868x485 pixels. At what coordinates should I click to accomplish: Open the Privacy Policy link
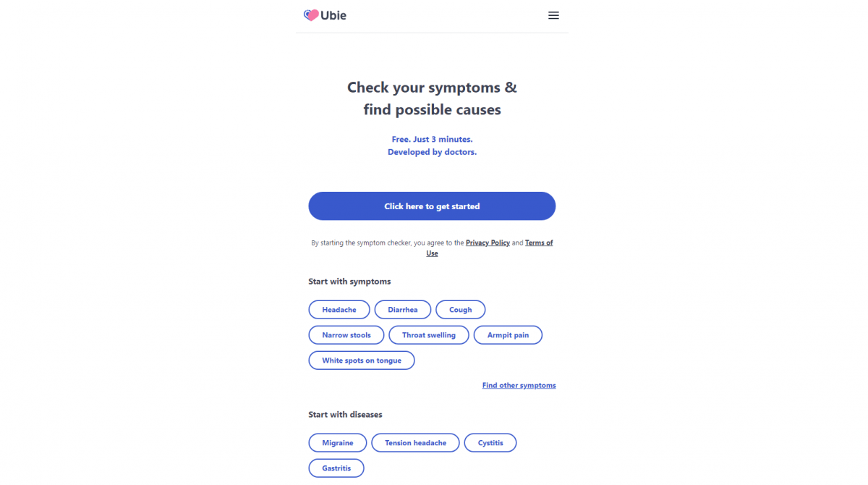pyautogui.click(x=488, y=243)
